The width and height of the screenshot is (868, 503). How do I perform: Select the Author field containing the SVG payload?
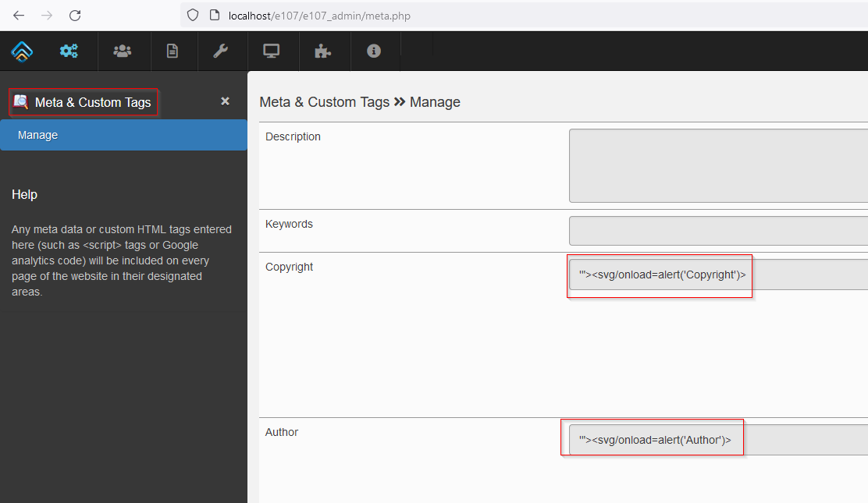click(653, 438)
